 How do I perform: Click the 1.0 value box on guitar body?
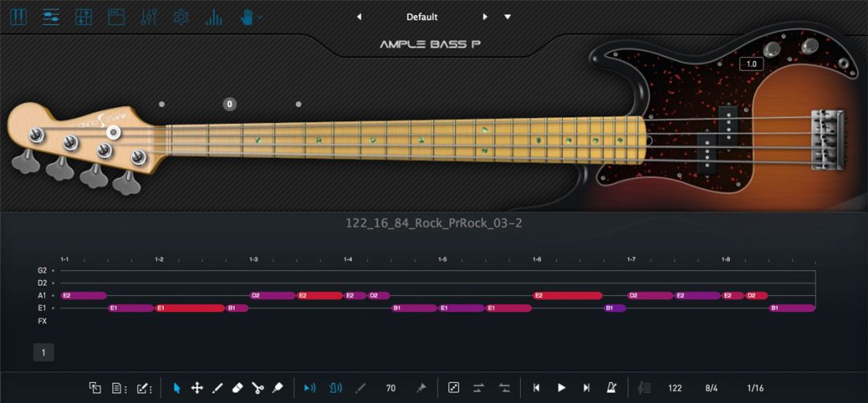pos(751,64)
